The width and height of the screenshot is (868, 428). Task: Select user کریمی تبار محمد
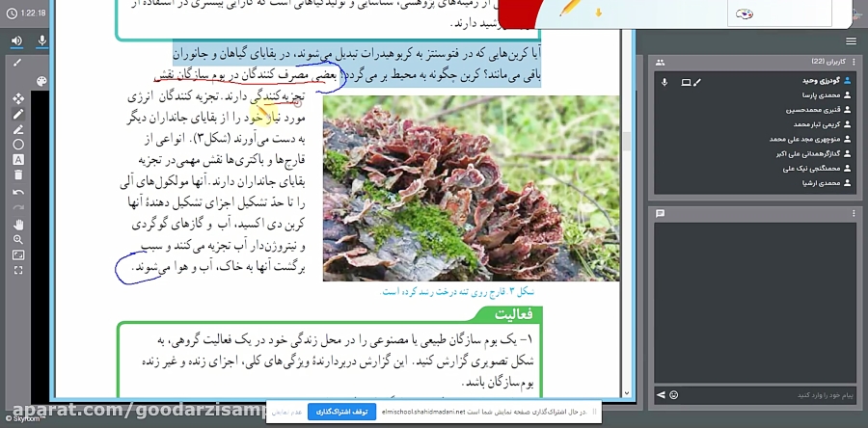(x=755, y=124)
